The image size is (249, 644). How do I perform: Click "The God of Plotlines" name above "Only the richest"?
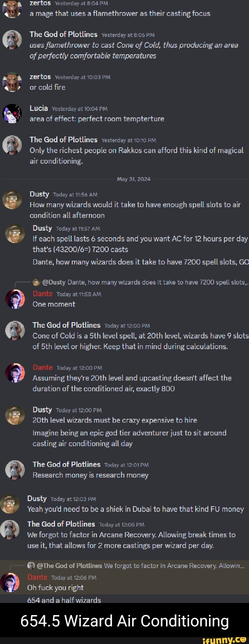pos(63,140)
